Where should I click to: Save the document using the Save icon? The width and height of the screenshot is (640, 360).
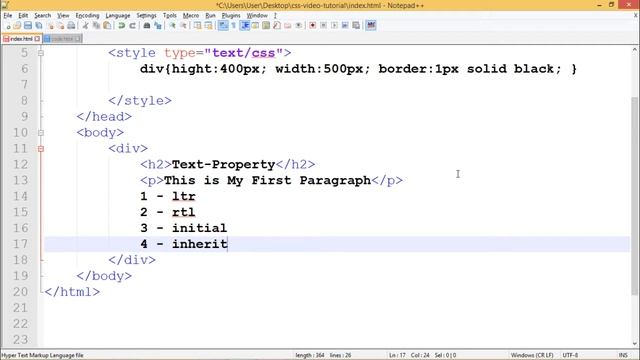coord(27,25)
